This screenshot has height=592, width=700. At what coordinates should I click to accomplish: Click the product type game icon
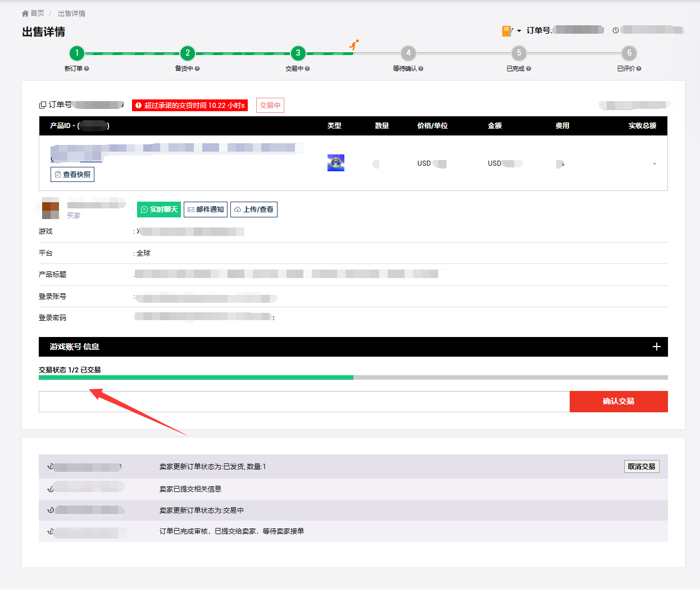coord(336,163)
